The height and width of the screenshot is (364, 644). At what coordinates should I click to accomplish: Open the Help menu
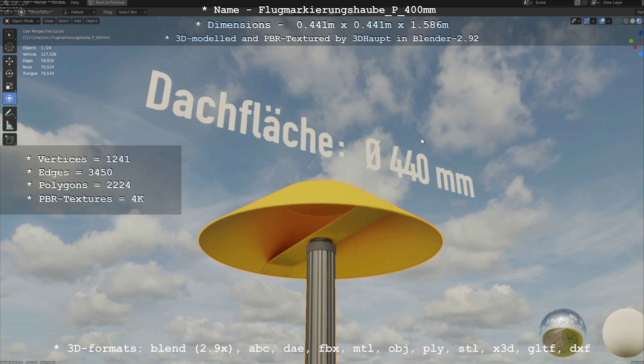pyautogui.click(x=75, y=2)
